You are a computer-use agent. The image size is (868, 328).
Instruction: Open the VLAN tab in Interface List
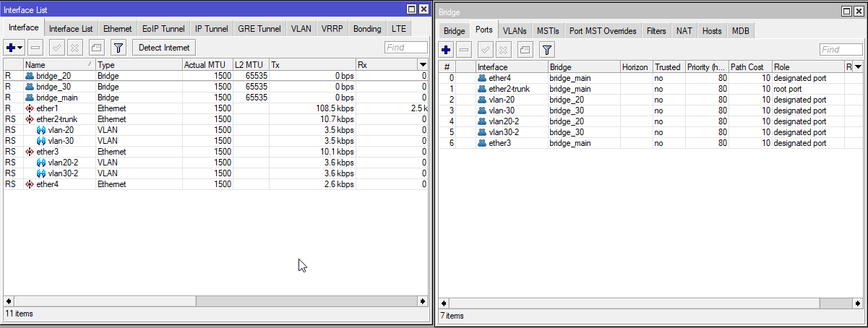(301, 29)
